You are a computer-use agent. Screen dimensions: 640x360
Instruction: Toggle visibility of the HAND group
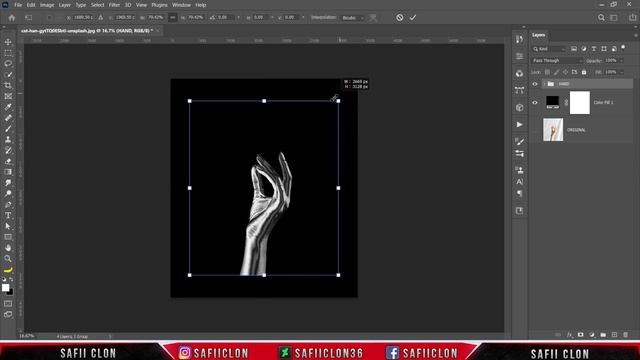tap(535, 84)
